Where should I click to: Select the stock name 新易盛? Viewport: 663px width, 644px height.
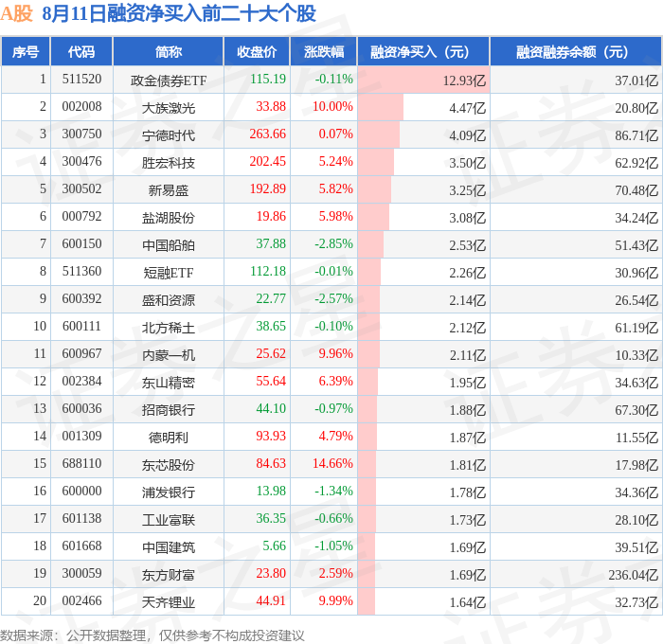169,190
